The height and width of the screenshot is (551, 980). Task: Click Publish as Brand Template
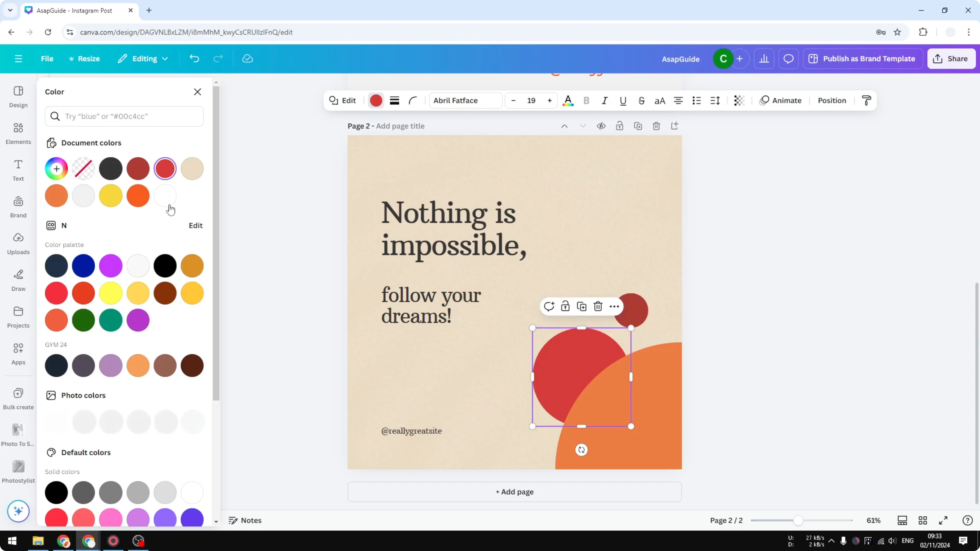863,59
